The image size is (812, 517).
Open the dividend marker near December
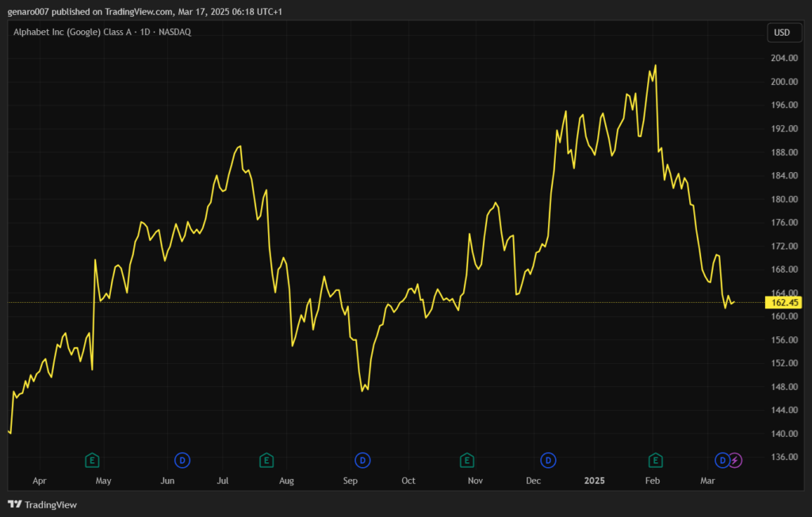pos(547,459)
